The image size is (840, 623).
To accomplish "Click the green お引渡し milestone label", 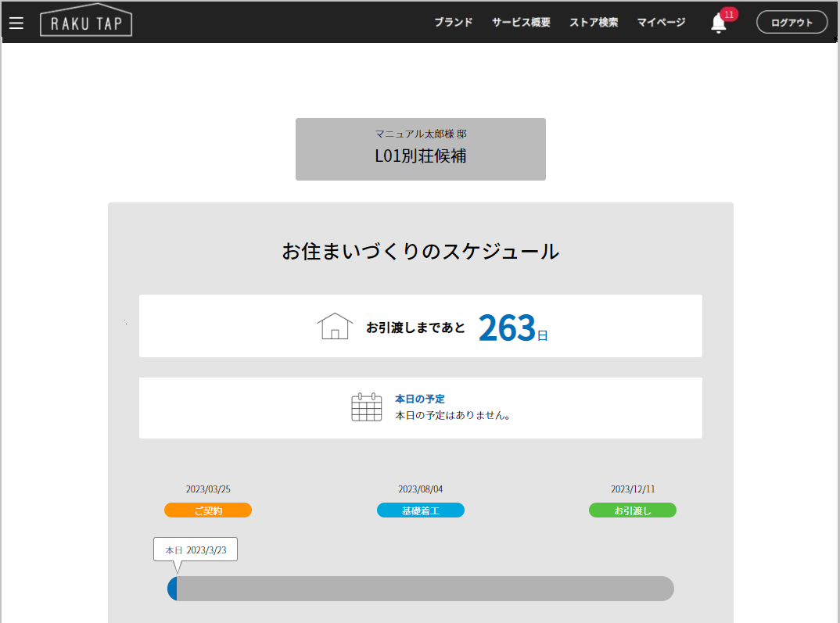I will [633, 510].
